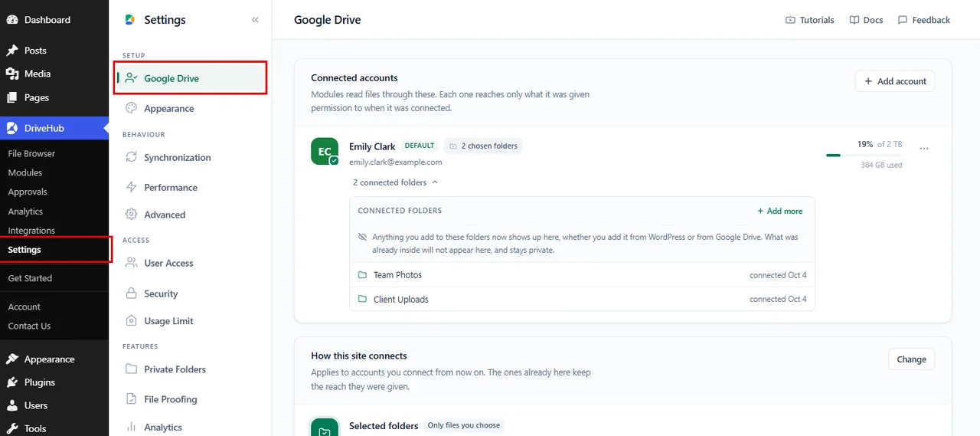The height and width of the screenshot is (436, 980).
Task: Open DriveHub Integrations page
Action: [31, 230]
